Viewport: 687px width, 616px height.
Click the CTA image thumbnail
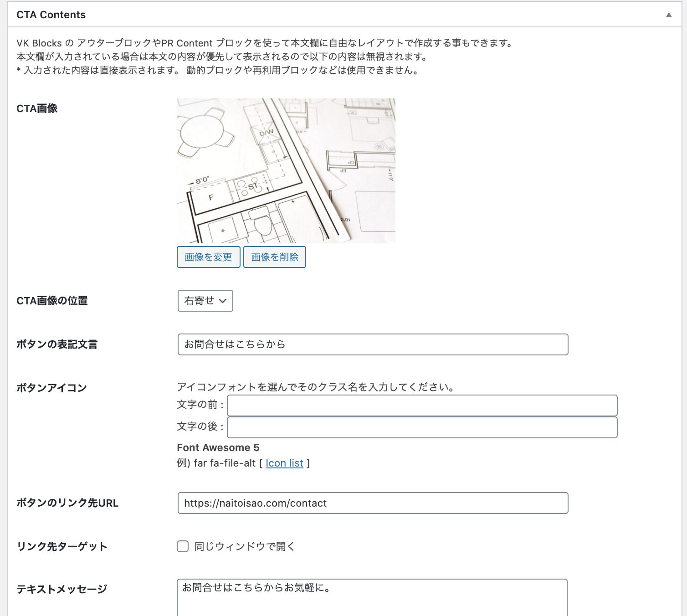tap(286, 170)
